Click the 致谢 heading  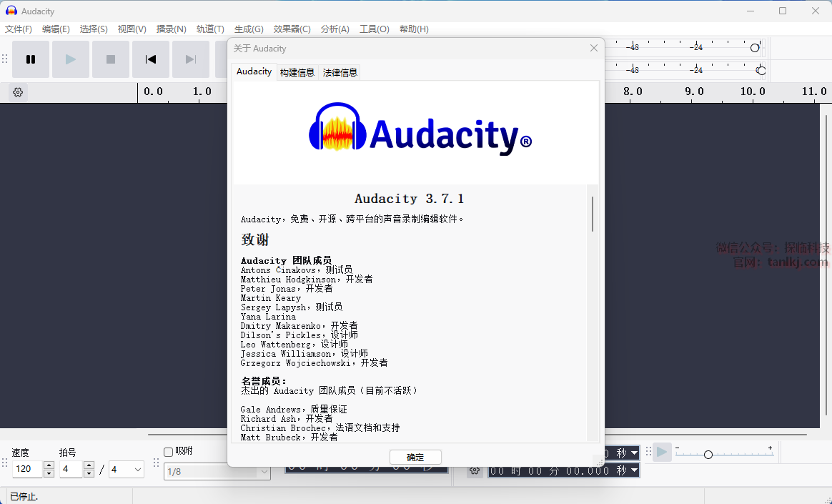coord(255,239)
